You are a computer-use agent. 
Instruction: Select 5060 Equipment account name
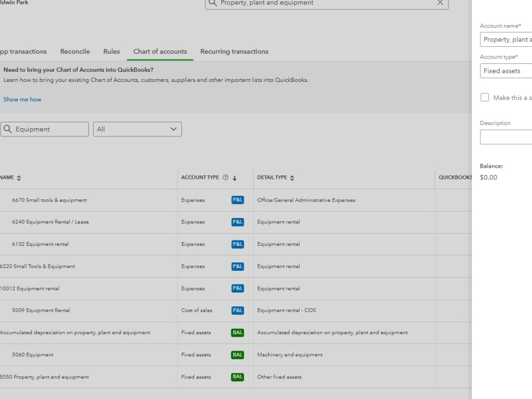[x=33, y=355]
